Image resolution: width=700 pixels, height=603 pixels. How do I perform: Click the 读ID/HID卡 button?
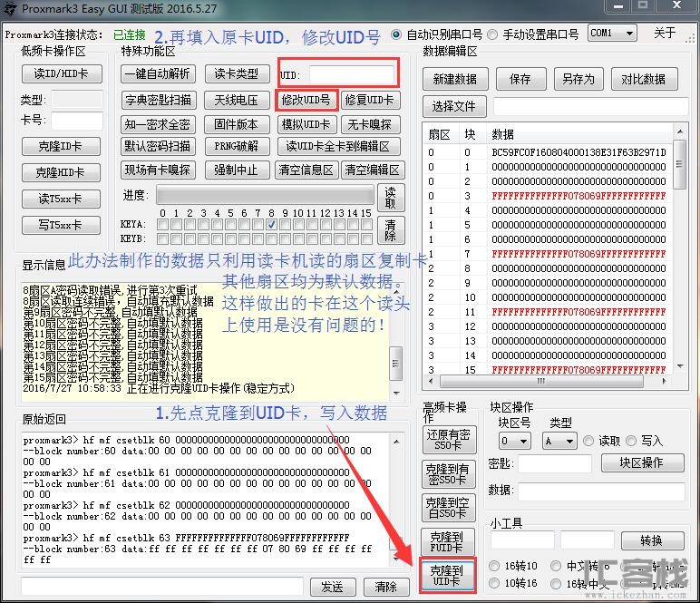point(62,73)
